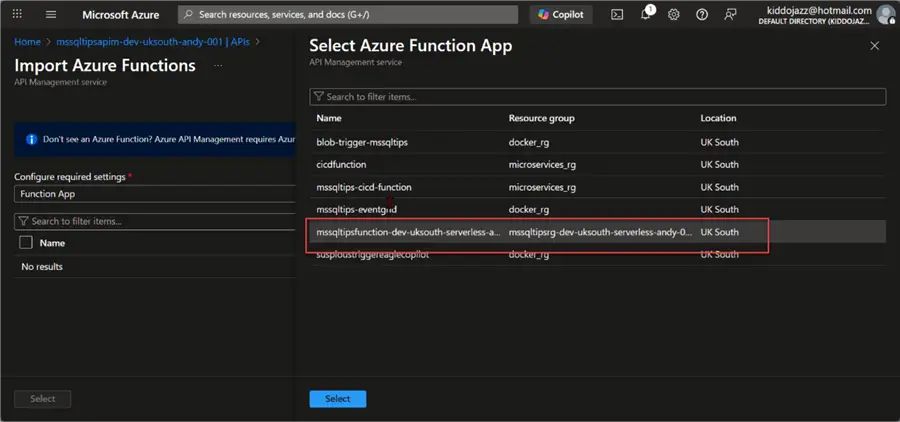This screenshot has height=422, width=900.
Task: Close the Select Azure Function App panel
Action: tap(874, 46)
